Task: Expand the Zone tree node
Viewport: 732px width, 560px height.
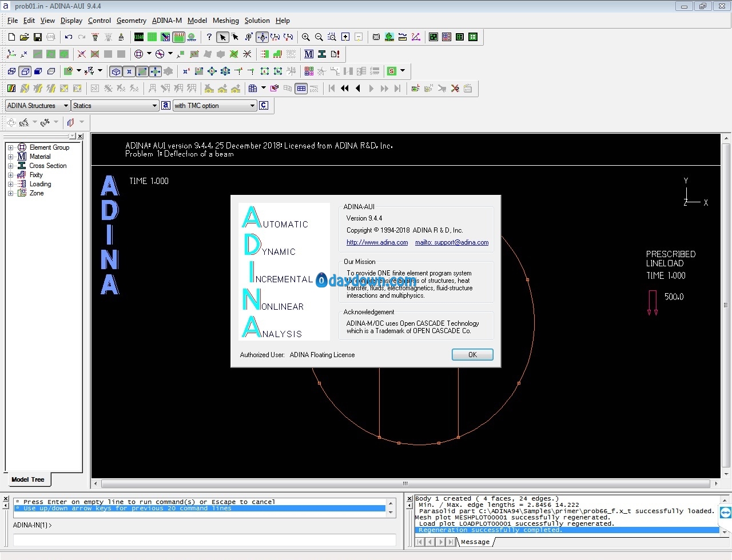Action: click(10, 193)
